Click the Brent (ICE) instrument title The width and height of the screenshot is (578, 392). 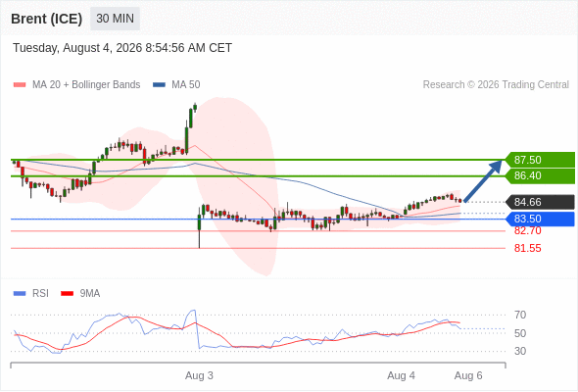click(46, 19)
